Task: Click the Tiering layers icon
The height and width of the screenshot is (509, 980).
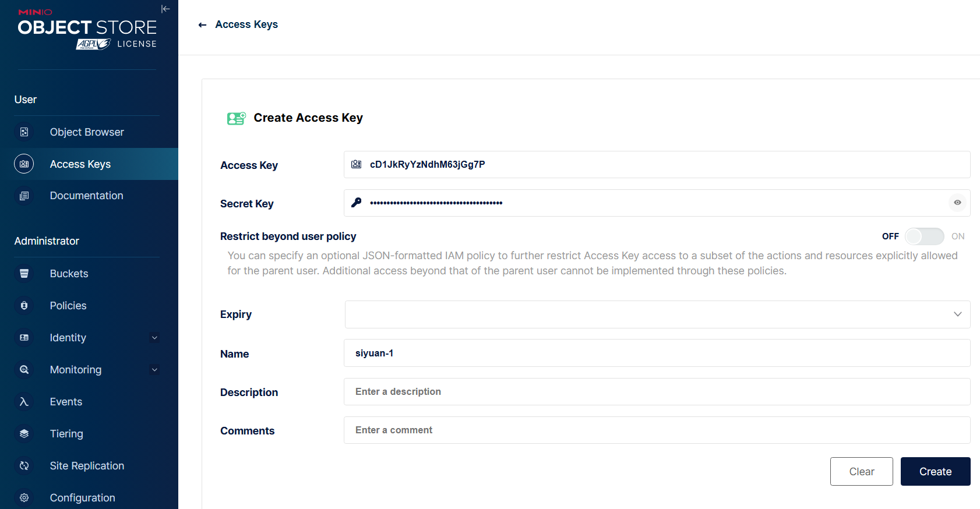Action: pyautogui.click(x=24, y=434)
